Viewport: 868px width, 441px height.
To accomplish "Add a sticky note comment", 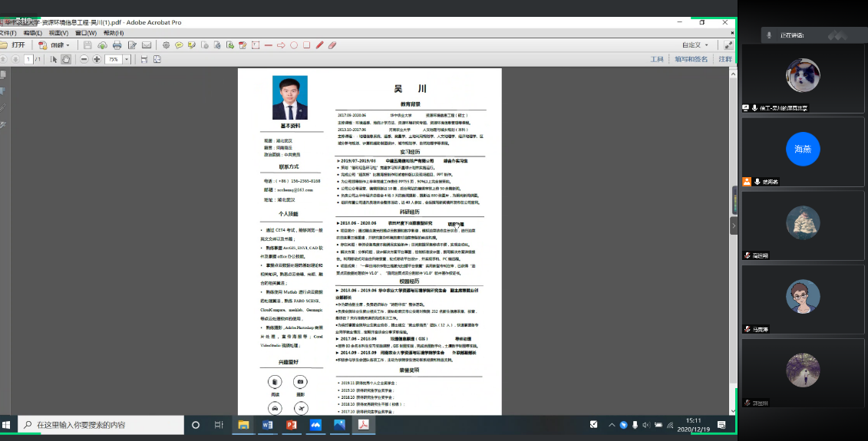I will click(x=179, y=45).
